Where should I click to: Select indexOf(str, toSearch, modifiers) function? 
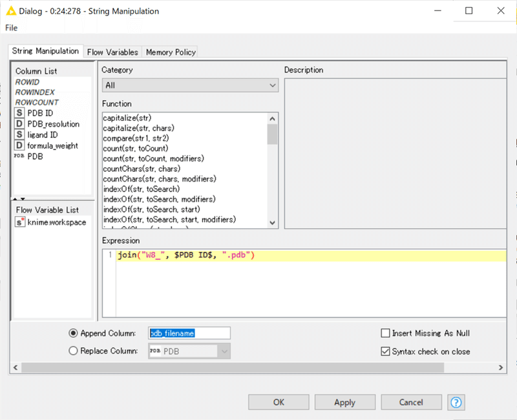159,200
